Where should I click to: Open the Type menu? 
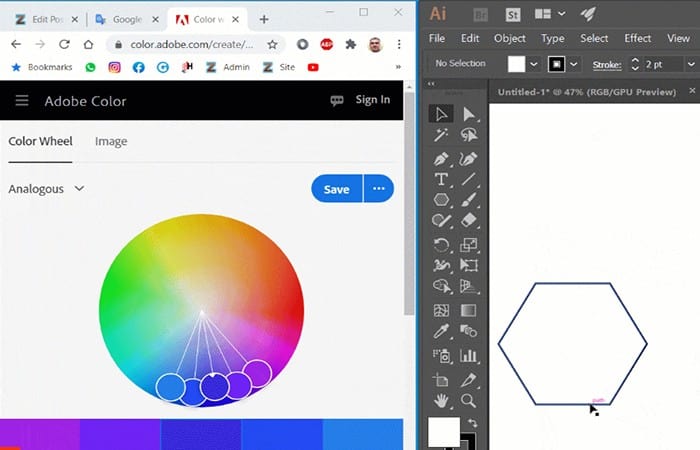coord(553,38)
